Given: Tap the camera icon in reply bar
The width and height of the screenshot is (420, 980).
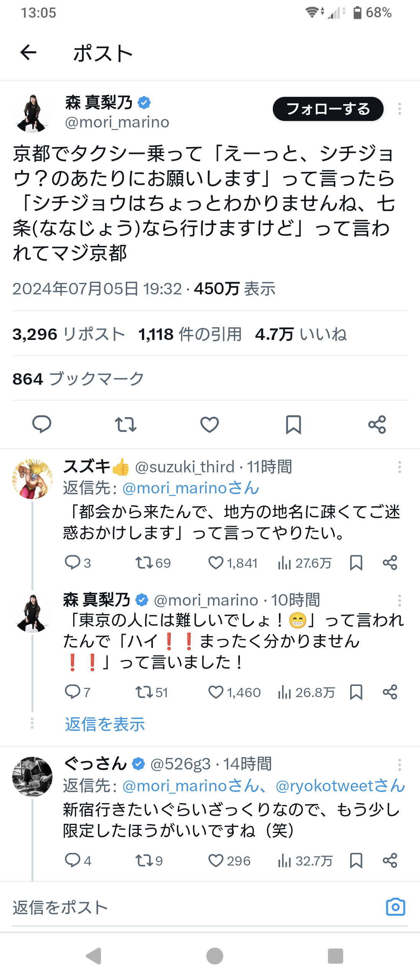Looking at the screenshot, I should point(395,907).
